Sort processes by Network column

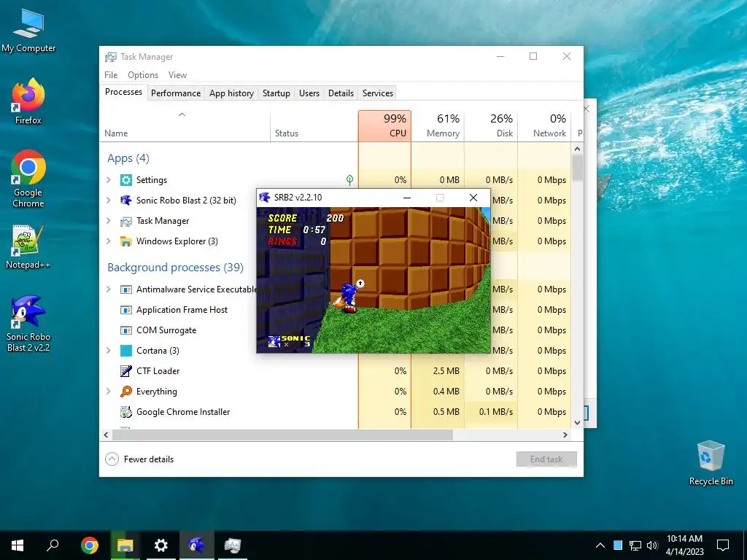[x=544, y=125]
